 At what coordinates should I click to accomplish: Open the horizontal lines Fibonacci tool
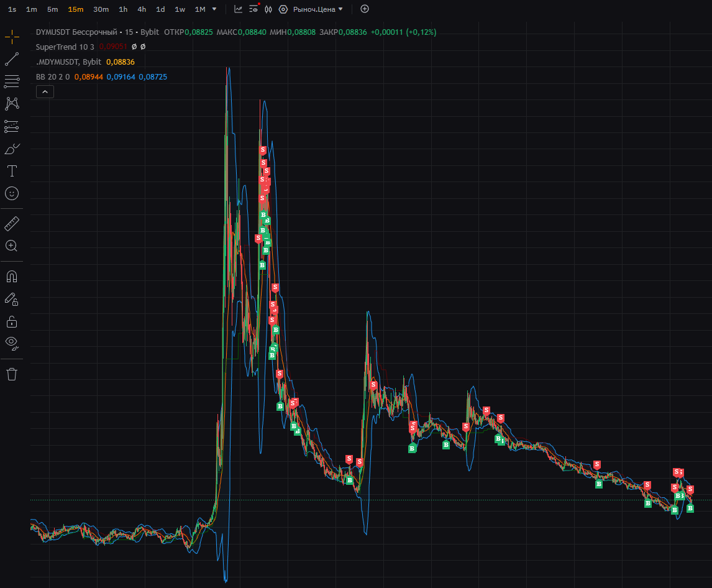(12, 81)
